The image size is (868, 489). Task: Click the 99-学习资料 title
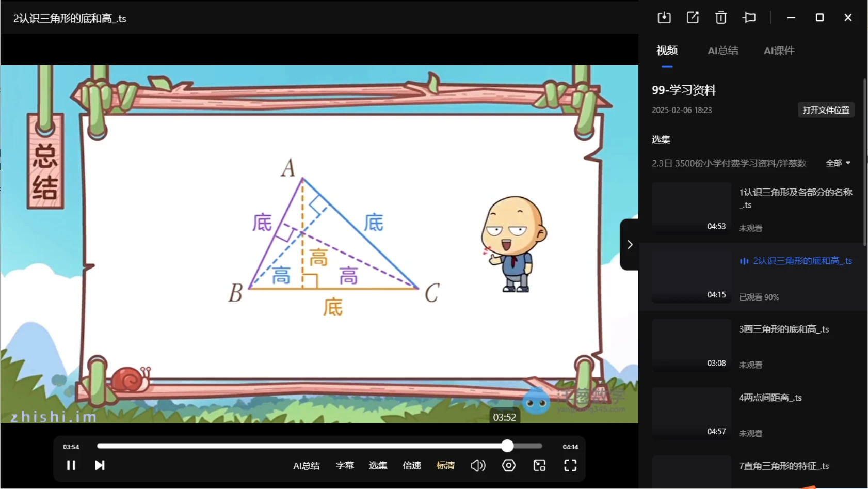coord(683,90)
